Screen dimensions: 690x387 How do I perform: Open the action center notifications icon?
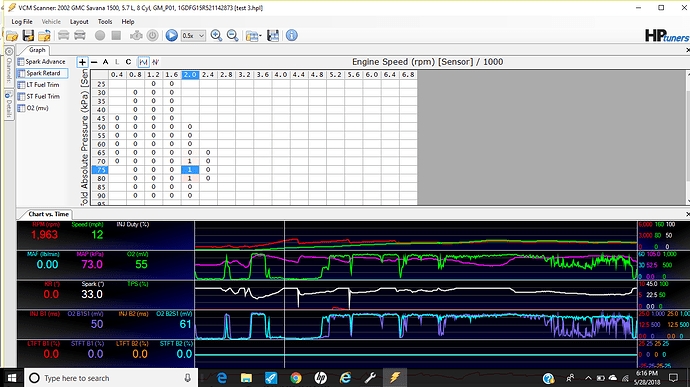673,378
